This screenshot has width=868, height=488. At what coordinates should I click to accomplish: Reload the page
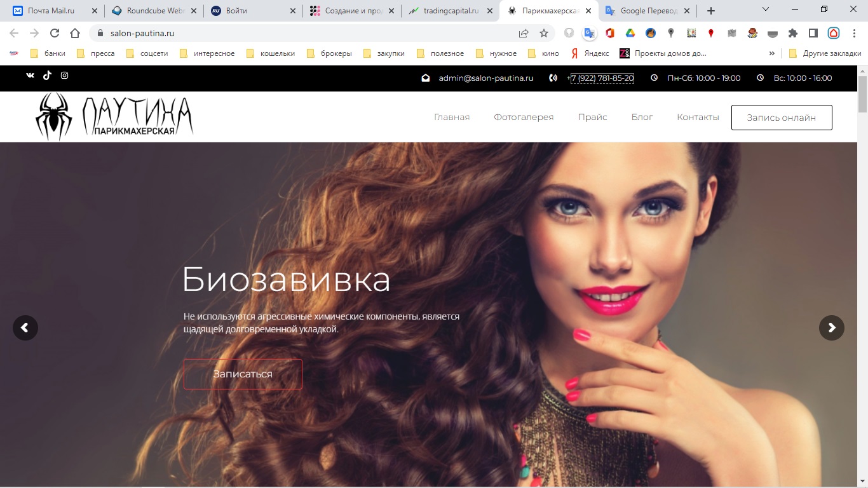pos(55,33)
